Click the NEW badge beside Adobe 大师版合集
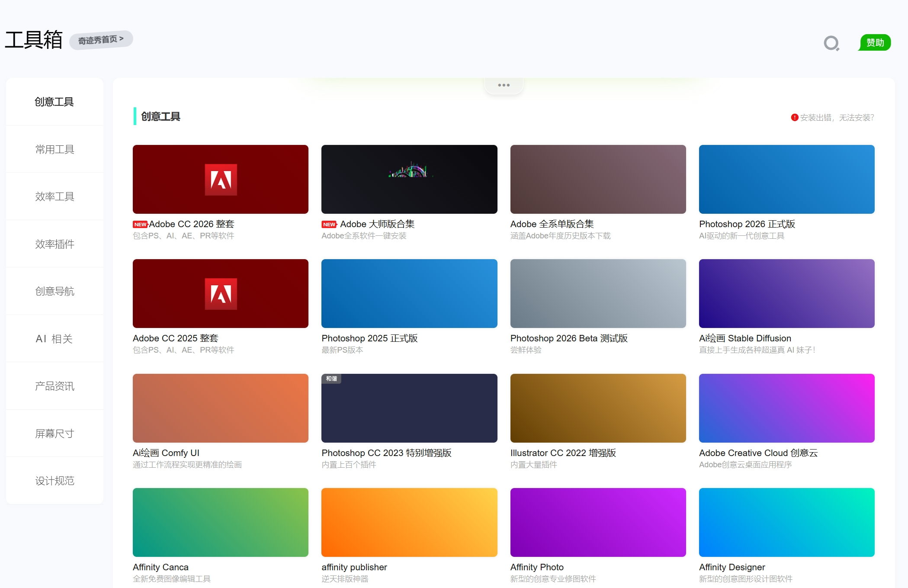Image resolution: width=908 pixels, height=588 pixels. 329,225
